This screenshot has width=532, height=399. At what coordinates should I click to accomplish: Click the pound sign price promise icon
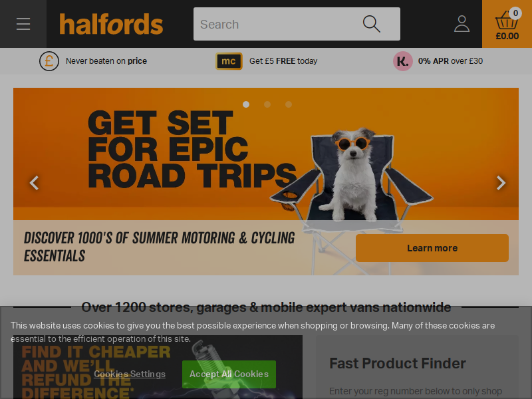click(x=49, y=61)
